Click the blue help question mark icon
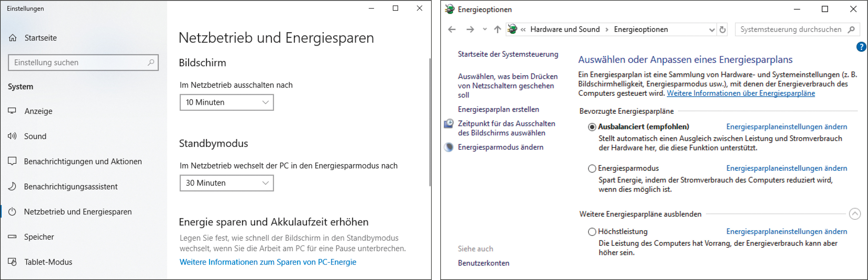The height and width of the screenshot is (280, 868). (x=861, y=47)
